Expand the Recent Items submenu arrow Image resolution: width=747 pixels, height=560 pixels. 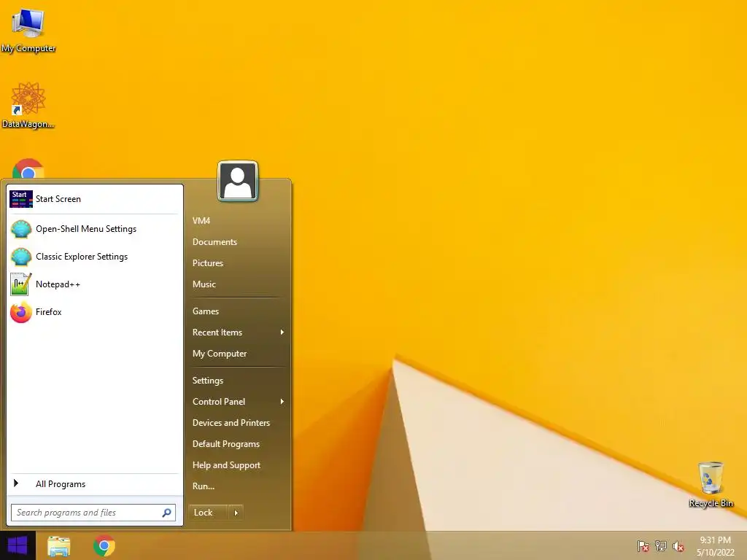click(282, 332)
